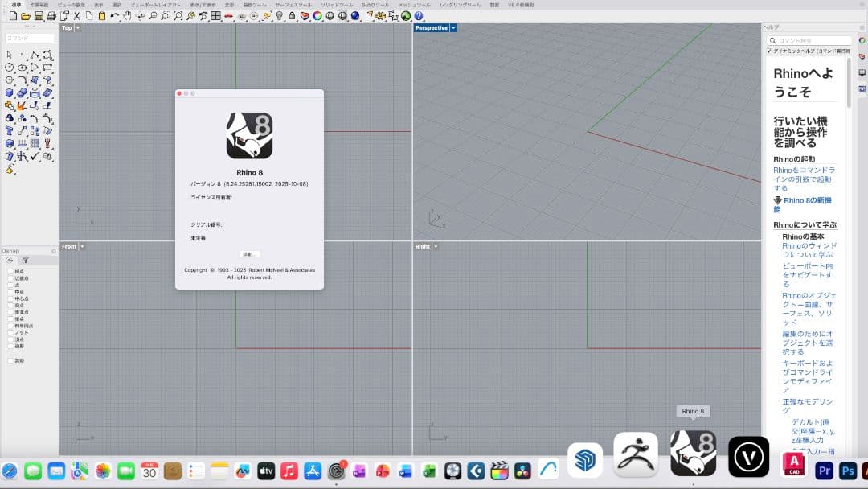Select the pointer selection tool

[x=9, y=55]
